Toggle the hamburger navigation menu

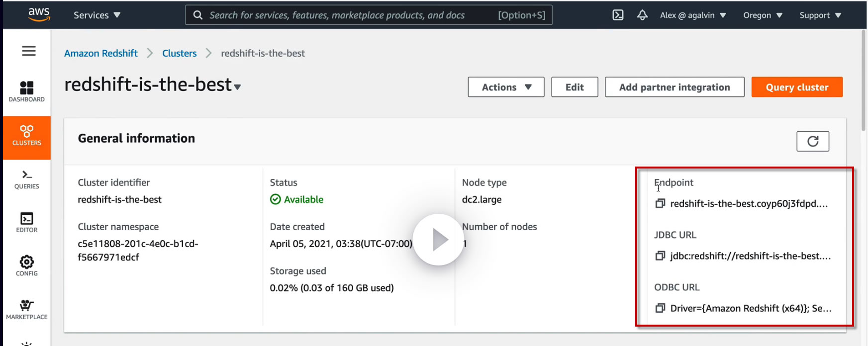[29, 51]
